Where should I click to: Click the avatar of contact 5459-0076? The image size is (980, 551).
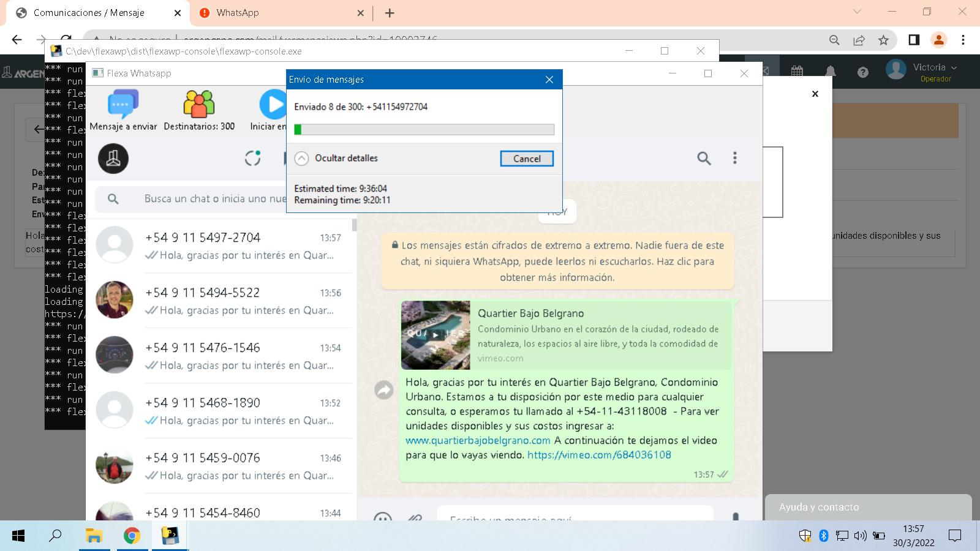click(x=115, y=465)
